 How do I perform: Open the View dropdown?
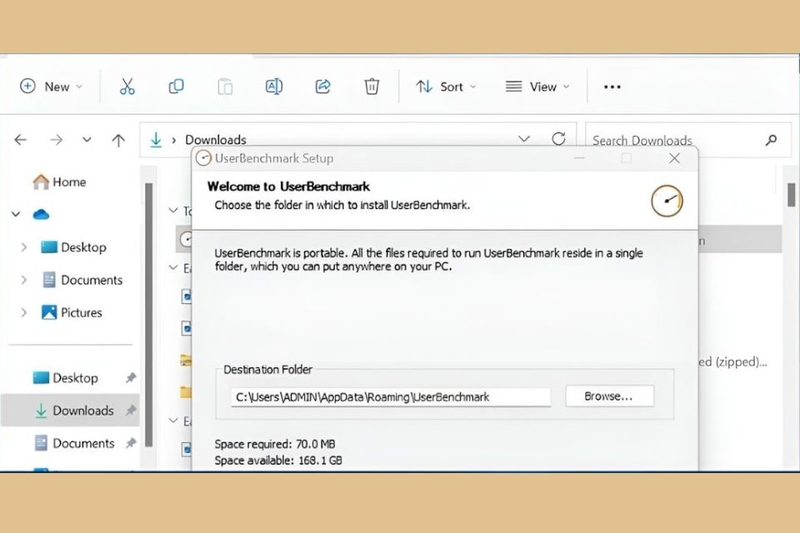pos(537,87)
